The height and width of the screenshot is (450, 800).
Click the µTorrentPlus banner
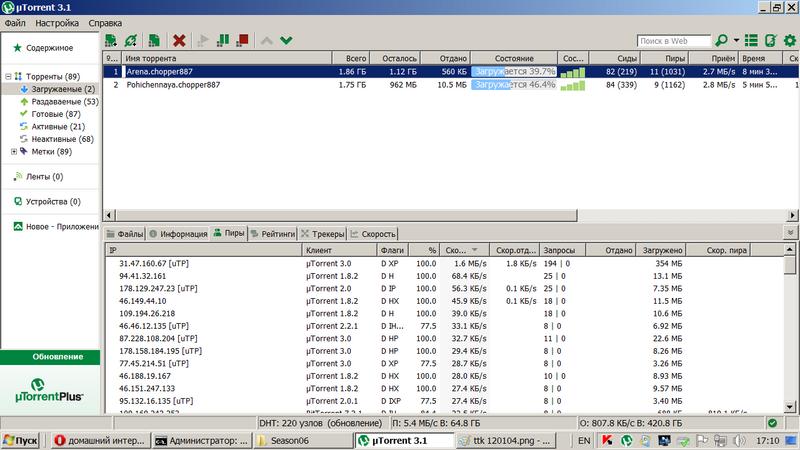(x=49, y=391)
